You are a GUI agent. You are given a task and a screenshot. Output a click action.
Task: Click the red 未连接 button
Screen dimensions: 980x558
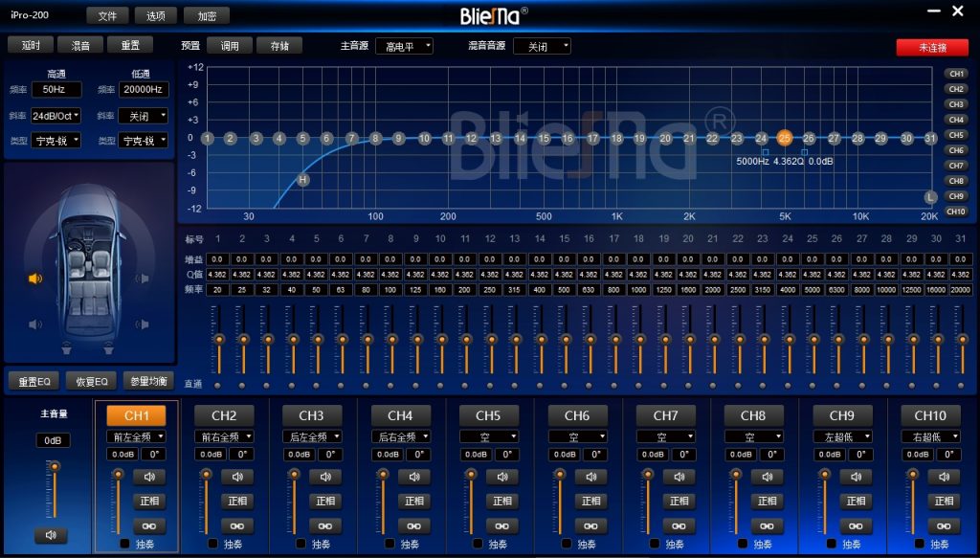[x=932, y=48]
